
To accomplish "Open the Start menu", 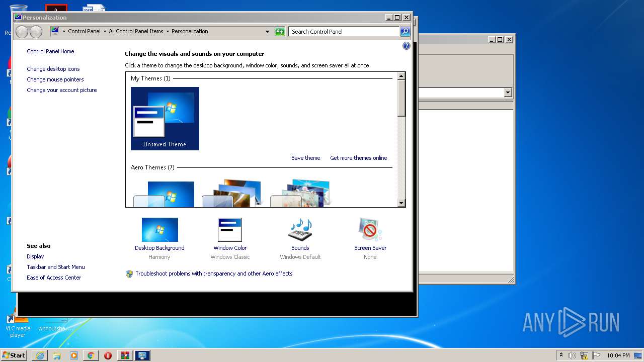I will (14, 355).
